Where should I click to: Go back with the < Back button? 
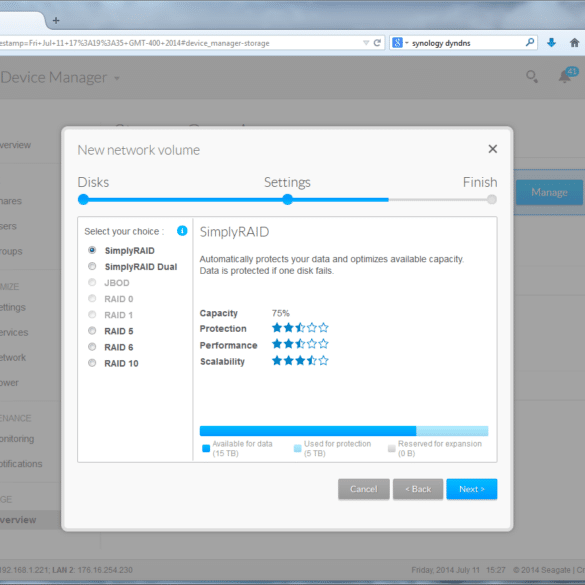418,489
